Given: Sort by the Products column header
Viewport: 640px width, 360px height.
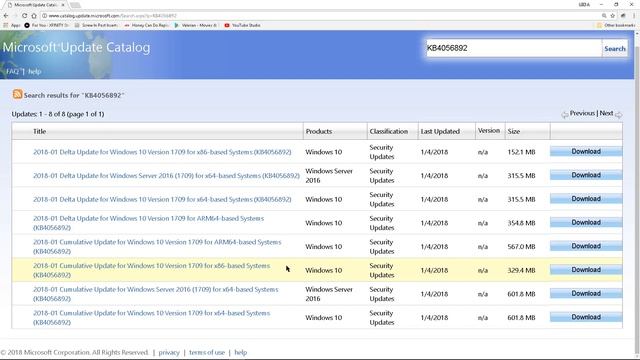Looking at the screenshot, I should (319, 131).
